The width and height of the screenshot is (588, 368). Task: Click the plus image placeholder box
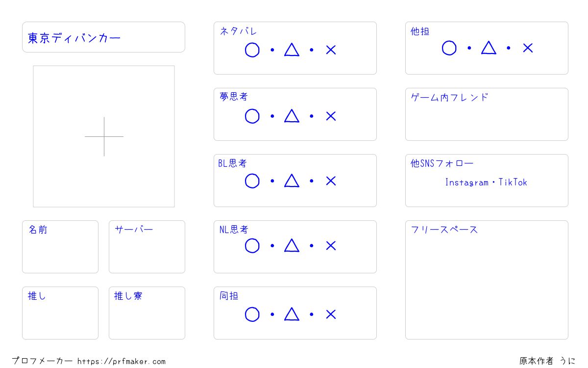pos(104,136)
